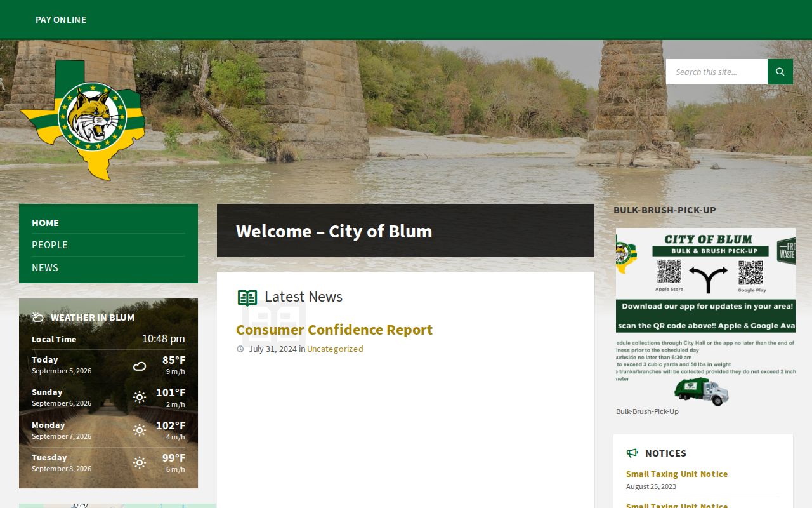Click the Notices megaphone icon
The image size is (812, 508).
point(632,453)
